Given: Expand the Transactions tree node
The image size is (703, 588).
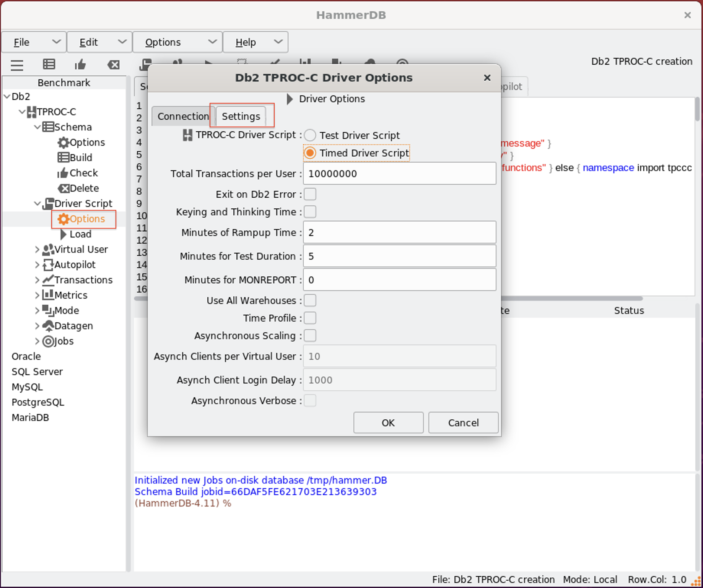Looking at the screenshot, I should (37, 280).
